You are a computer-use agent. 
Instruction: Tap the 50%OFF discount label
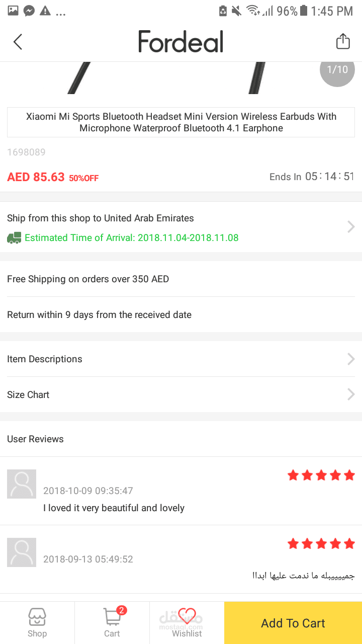click(x=84, y=178)
